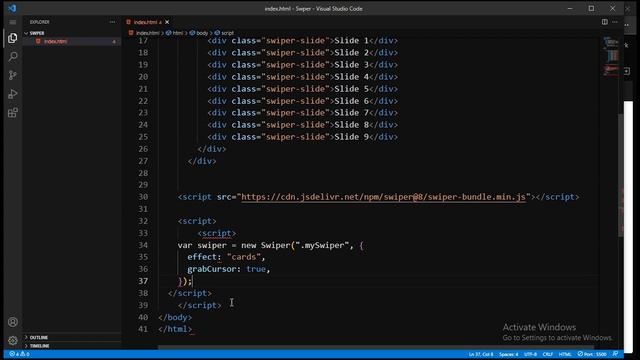Click grabCursor on line 36
This screenshot has height=360, width=640.
211,269
